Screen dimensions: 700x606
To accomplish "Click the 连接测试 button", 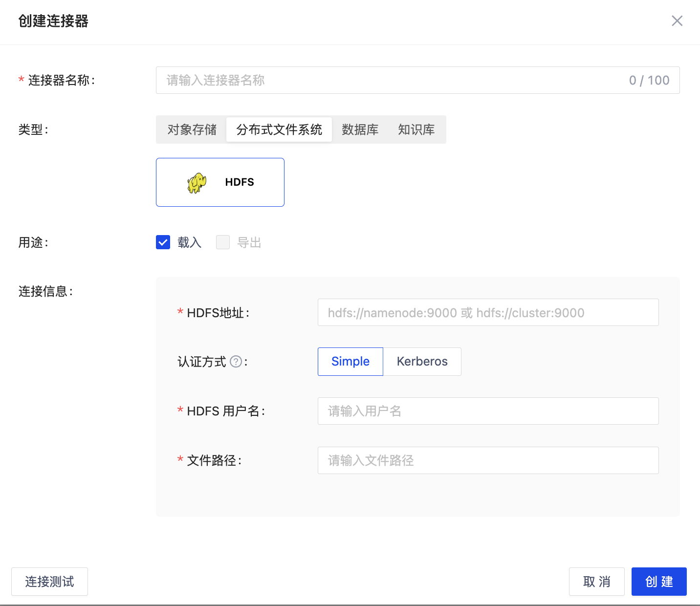I will [x=49, y=582].
